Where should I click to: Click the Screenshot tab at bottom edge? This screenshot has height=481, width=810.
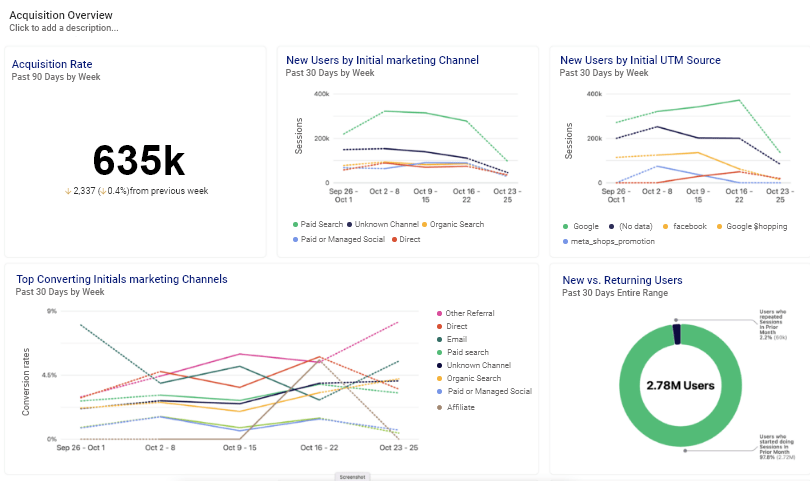(352, 477)
